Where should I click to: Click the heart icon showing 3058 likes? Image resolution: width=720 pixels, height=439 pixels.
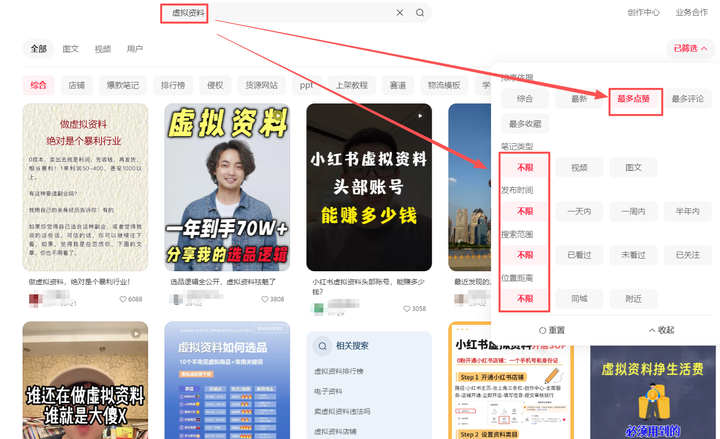tap(406, 309)
